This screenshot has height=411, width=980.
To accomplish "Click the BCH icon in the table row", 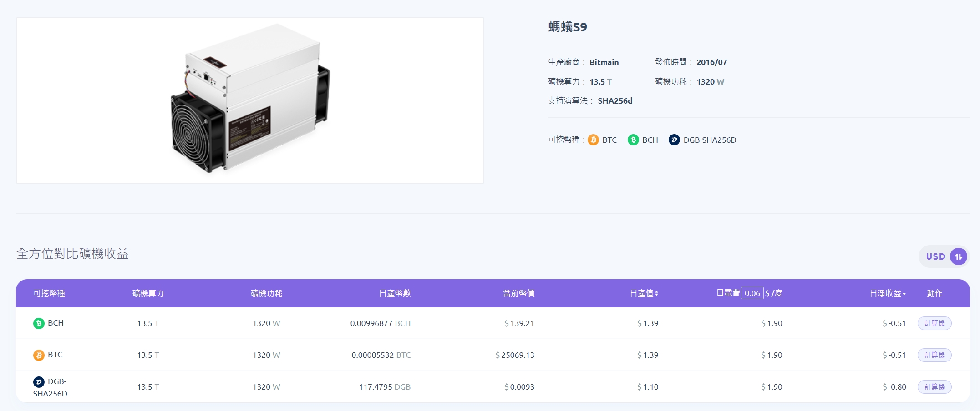I will [x=39, y=323].
